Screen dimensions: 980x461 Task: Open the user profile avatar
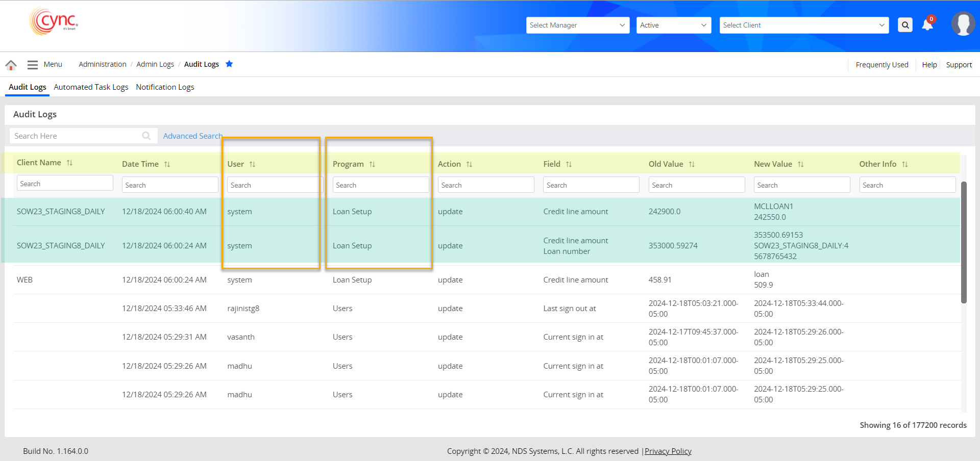point(963,24)
